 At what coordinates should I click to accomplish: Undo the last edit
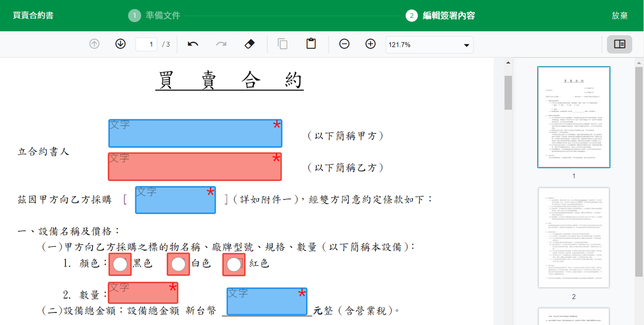tap(193, 44)
